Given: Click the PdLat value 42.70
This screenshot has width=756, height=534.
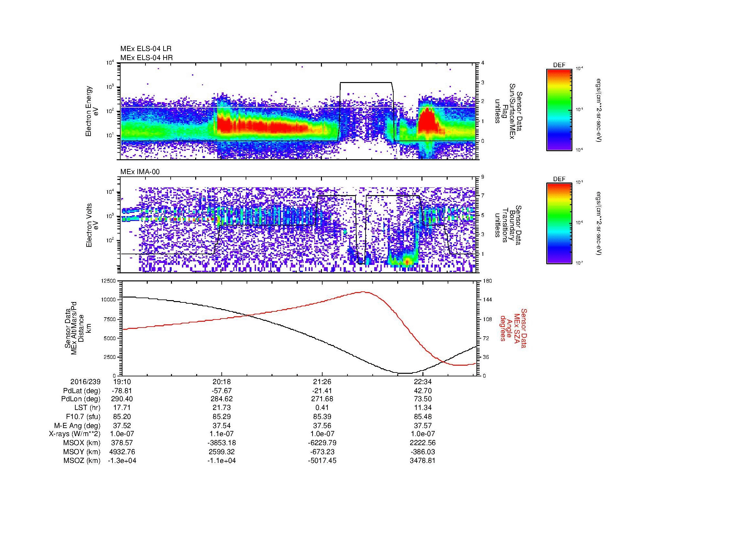Looking at the screenshot, I should (x=423, y=391).
